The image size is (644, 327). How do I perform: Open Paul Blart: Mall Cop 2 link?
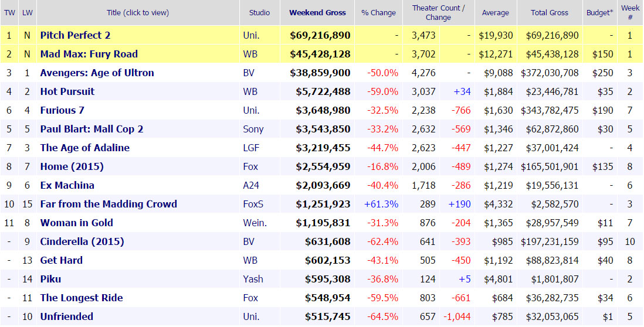tap(91, 130)
